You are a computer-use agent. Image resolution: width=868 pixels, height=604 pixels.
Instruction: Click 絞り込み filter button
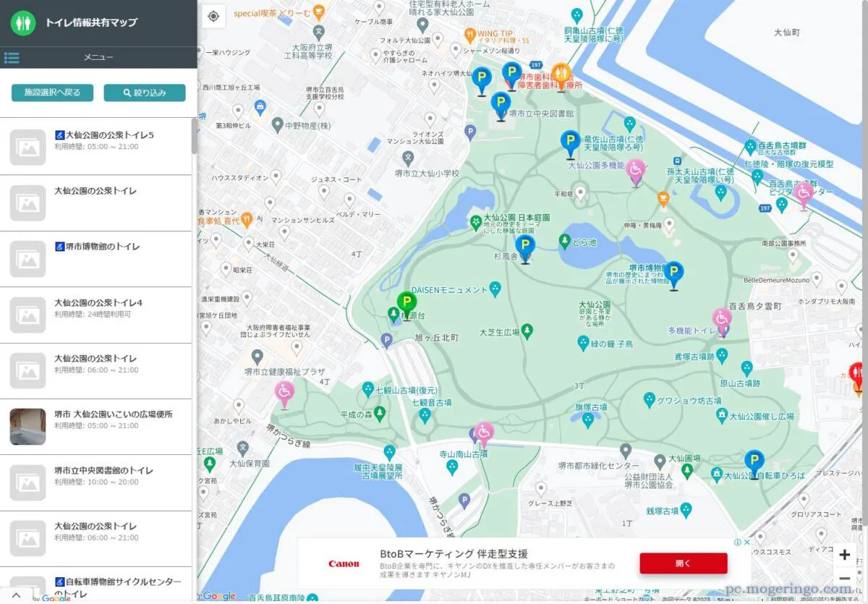pos(145,93)
